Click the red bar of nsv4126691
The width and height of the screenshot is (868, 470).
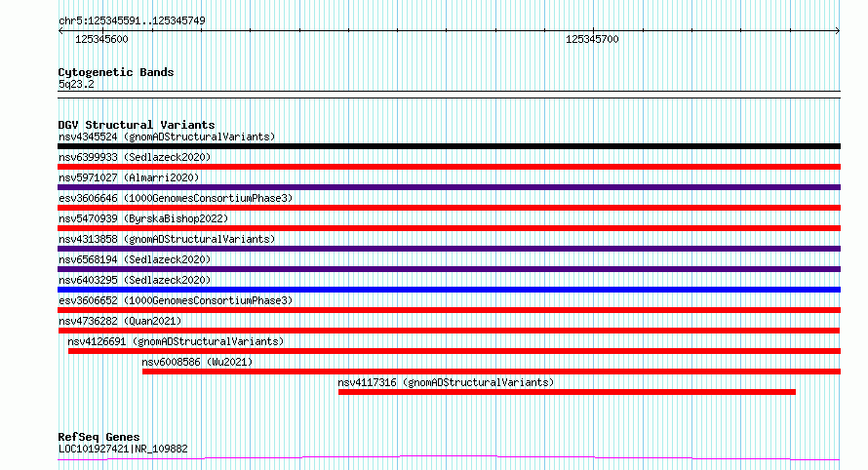pos(454,351)
